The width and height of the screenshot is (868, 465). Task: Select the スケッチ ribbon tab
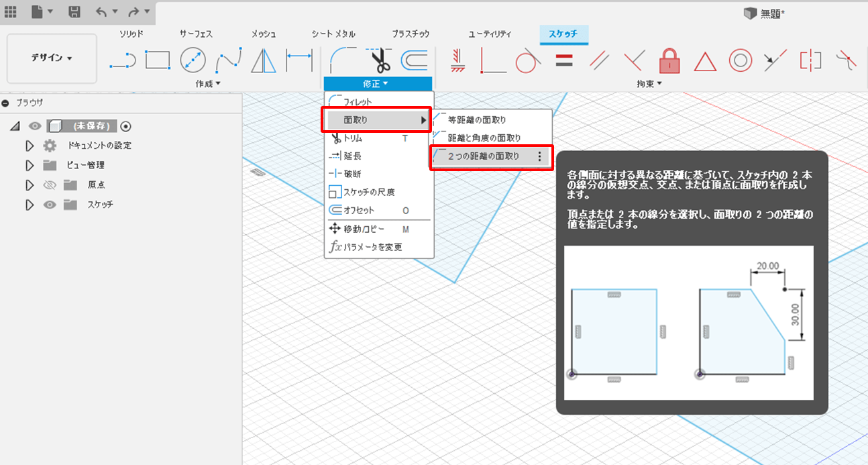coord(563,34)
